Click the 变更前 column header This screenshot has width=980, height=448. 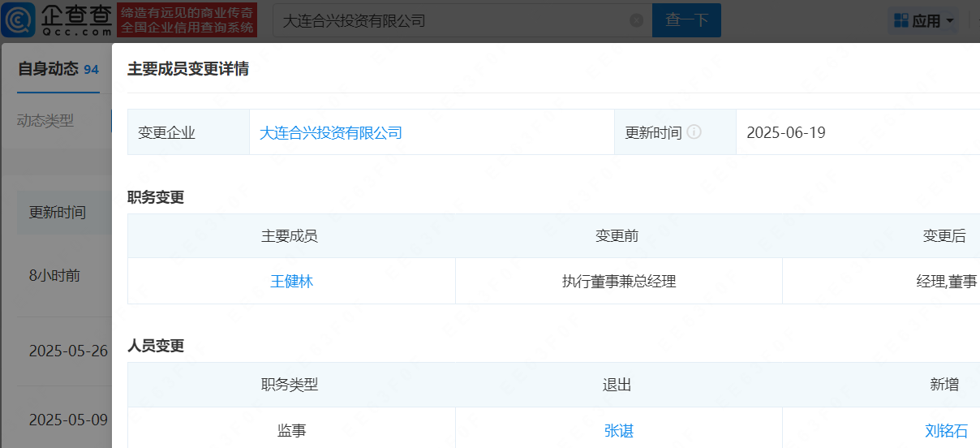point(617,236)
